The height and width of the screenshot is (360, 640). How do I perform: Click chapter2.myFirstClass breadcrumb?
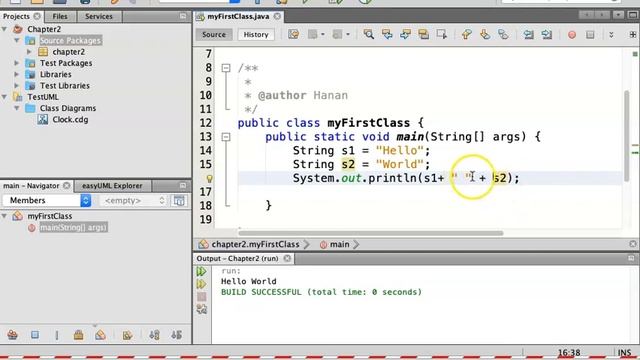(x=255, y=244)
